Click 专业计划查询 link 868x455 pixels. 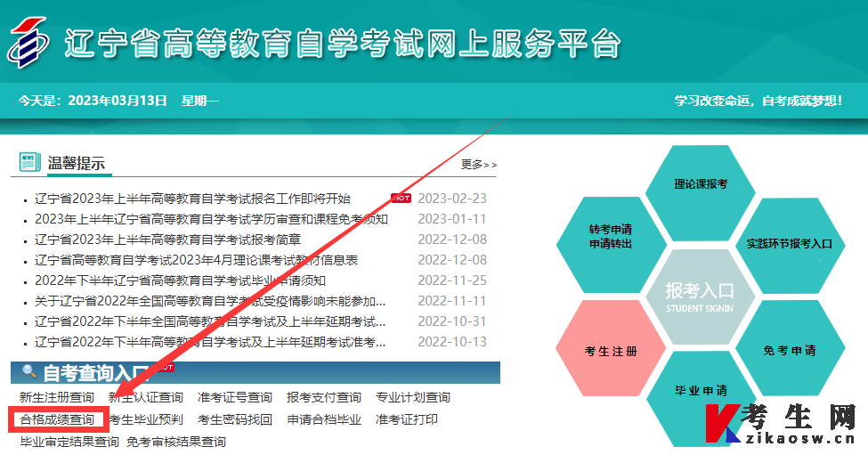coord(413,397)
